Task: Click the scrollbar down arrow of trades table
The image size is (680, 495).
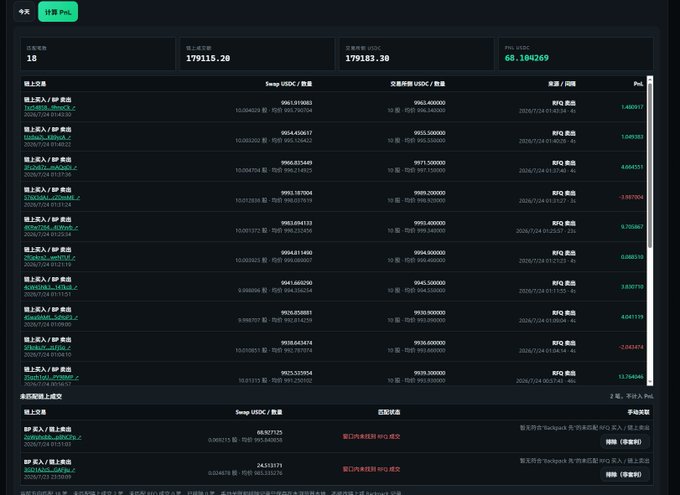Action: (x=650, y=382)
